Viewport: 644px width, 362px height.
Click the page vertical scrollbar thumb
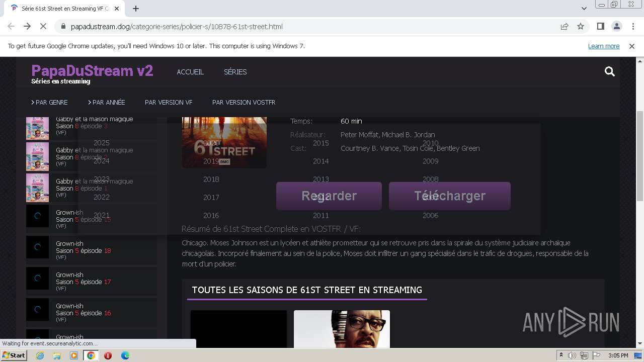640,156
